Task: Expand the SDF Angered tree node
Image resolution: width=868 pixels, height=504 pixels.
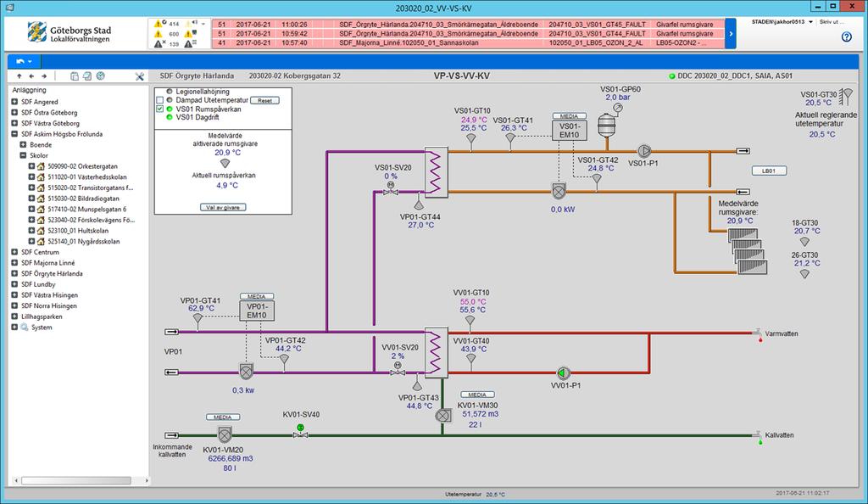Action: [14, 102]
